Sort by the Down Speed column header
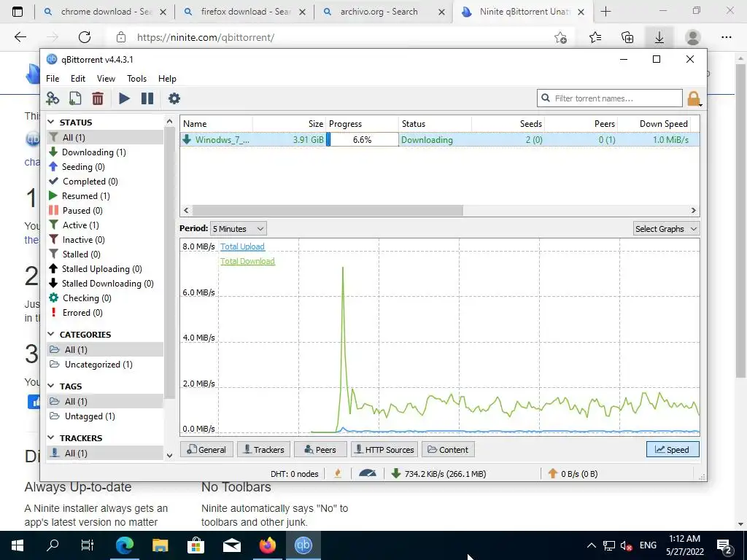The image size is (747, 560). [x=654, y=124]
